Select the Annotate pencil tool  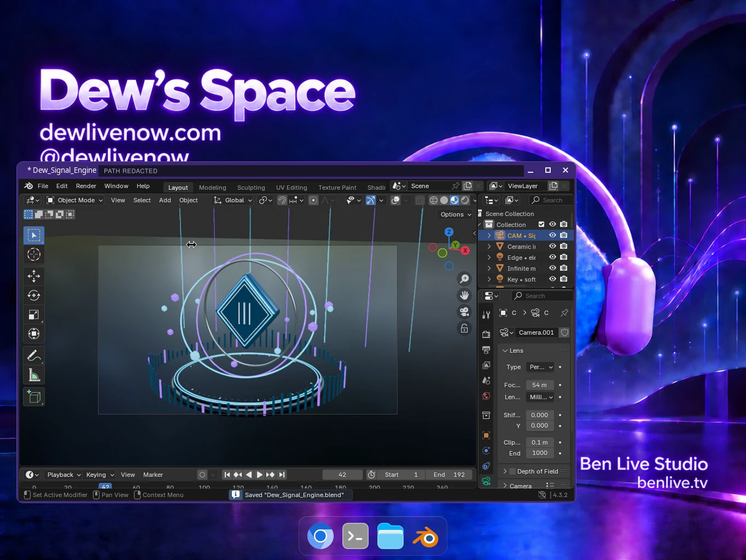(34, 355)
